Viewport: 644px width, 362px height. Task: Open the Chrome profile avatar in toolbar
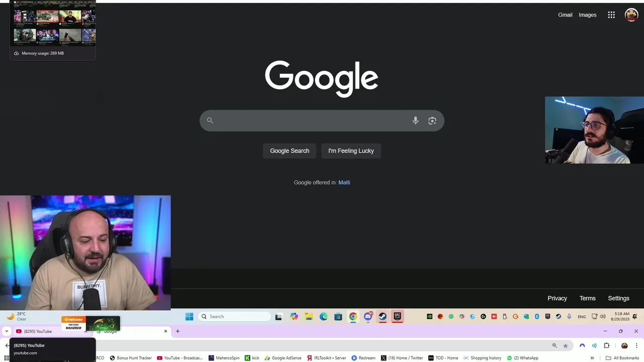(x=624, y=345)
